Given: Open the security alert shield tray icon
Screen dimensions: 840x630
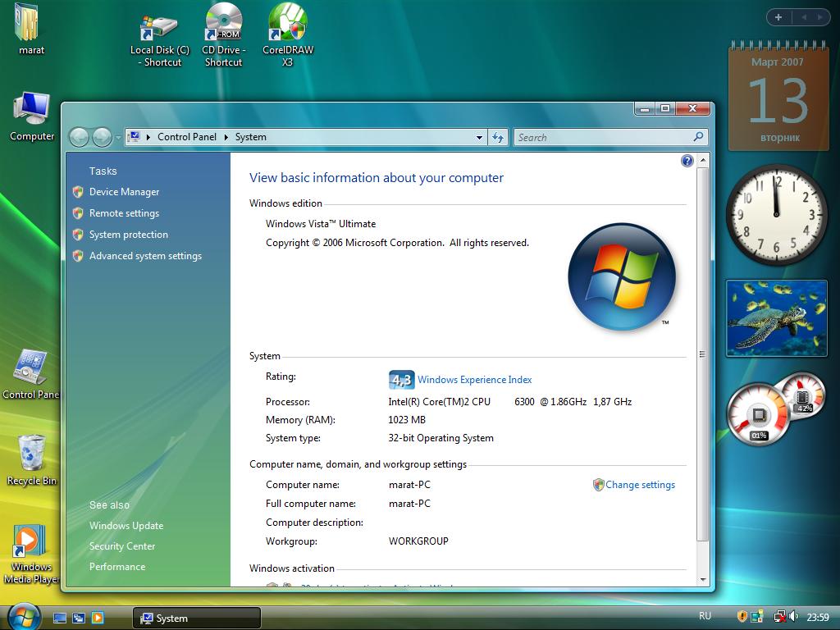Looking at the screenshot, I should click(x=742, y=617).
